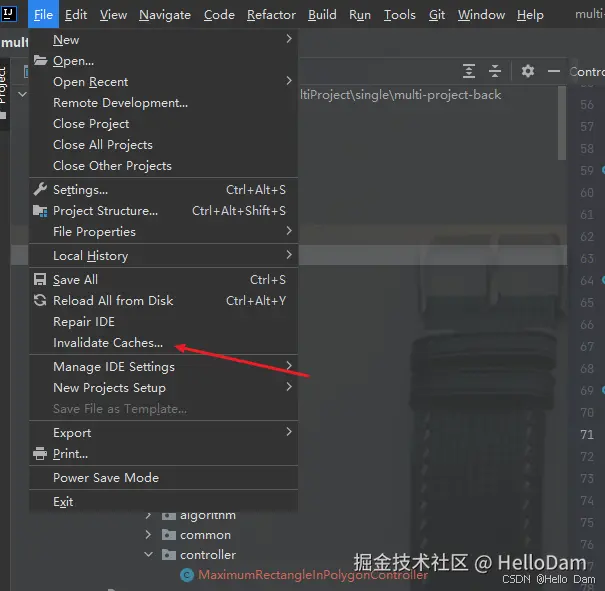Select Repair IDE
This screenshot has height=591, width=605.
[163, 321]
